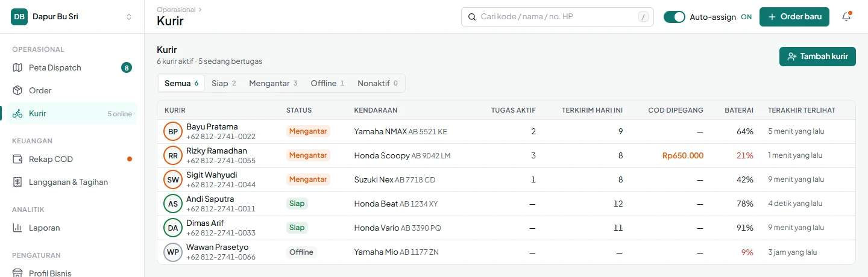
Task: Go to the Order menu item
Action: [72, 90]
